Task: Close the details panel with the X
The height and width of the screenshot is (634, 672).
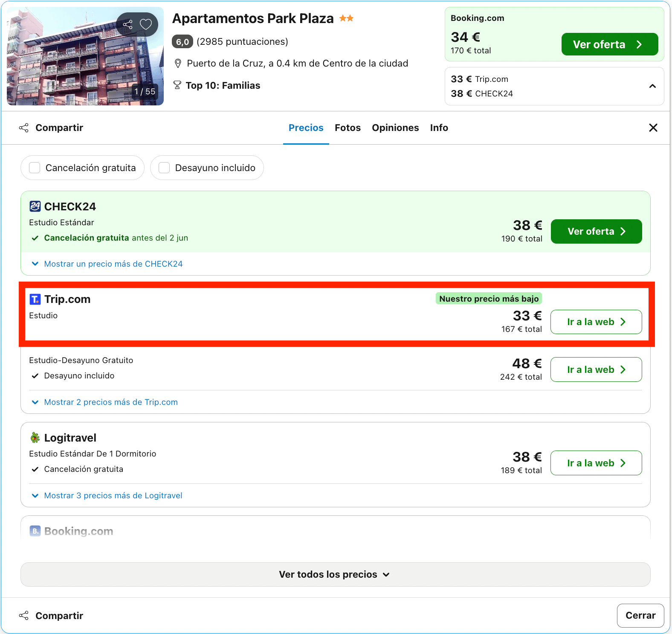Action: pos(653,128)
